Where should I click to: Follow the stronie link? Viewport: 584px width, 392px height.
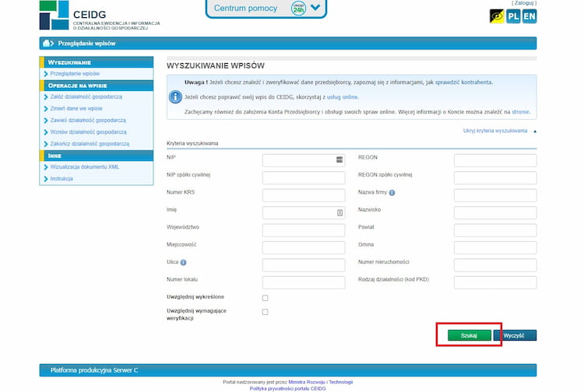click(x=520, y=112)
